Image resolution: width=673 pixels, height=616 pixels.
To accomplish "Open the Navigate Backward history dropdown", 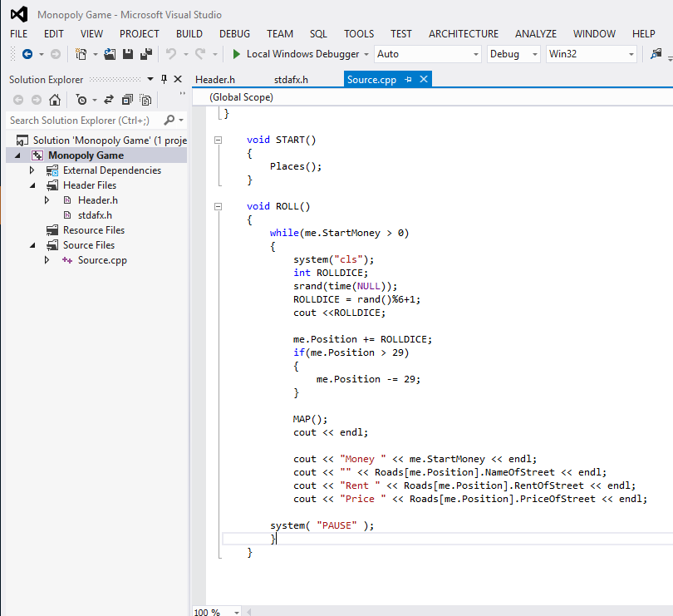I will point(42,55).
